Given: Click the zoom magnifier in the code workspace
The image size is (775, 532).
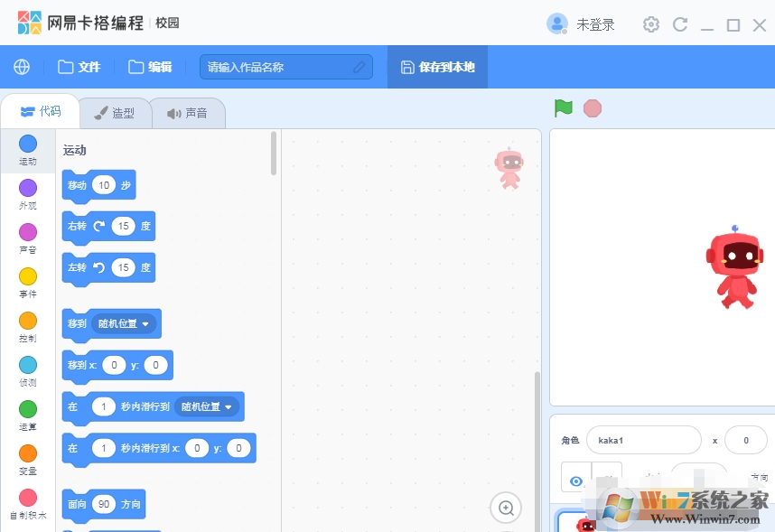Looking at the screenshot, I should click(x=505, y=508).
